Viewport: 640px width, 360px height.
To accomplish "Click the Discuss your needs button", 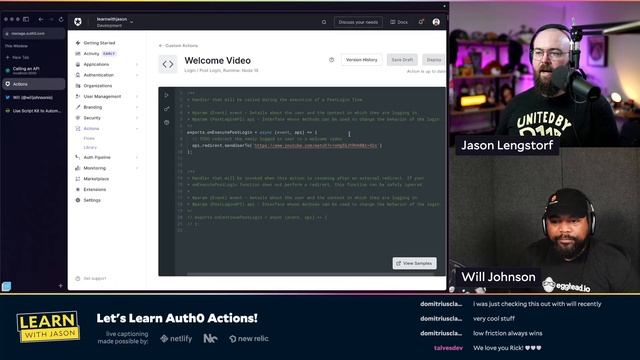I will (x=358, y=22).
